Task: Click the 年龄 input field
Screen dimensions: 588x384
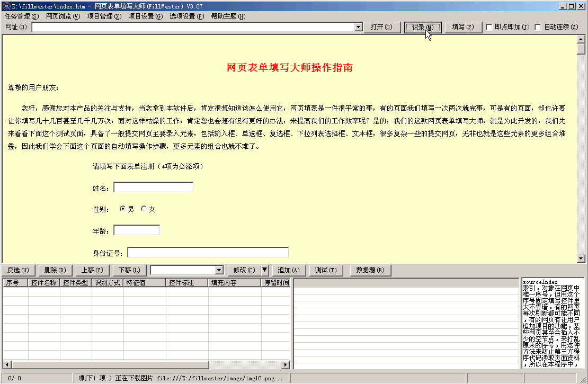Action: [137, 230]
